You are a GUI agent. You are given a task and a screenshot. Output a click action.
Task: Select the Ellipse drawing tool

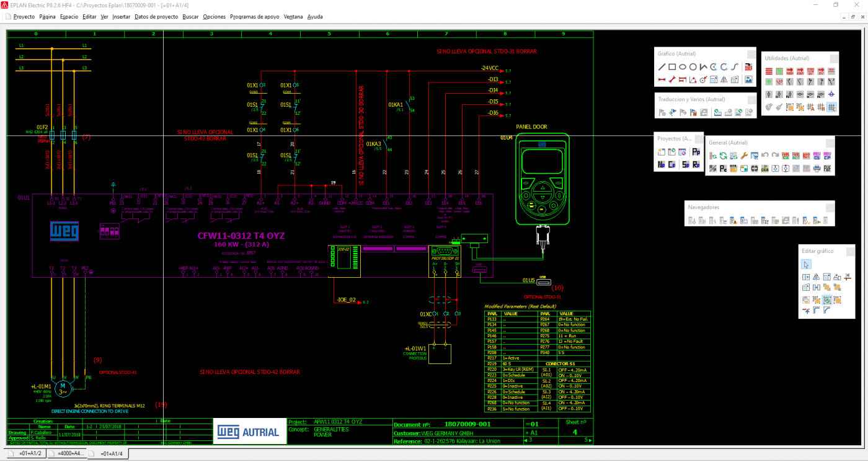(683, 67)
